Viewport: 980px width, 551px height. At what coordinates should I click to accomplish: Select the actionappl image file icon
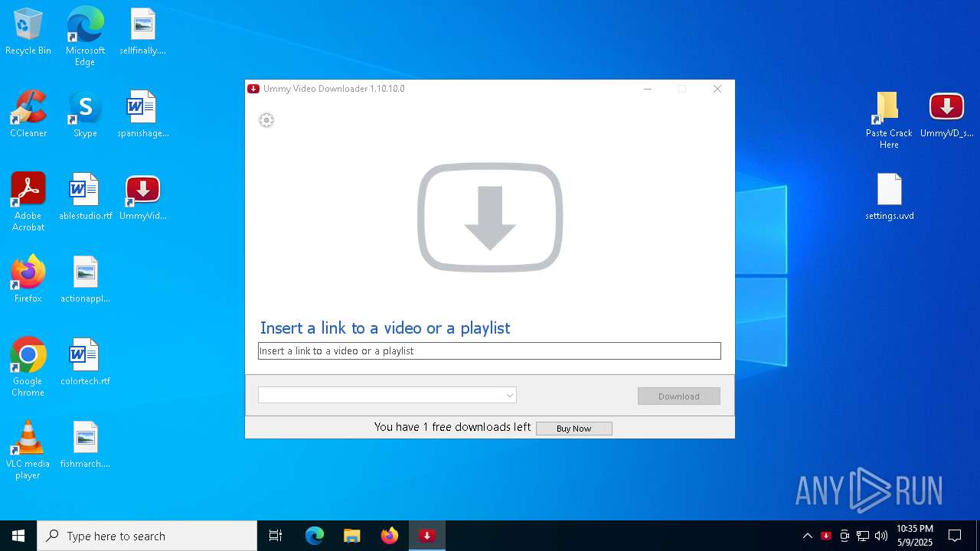85,280
